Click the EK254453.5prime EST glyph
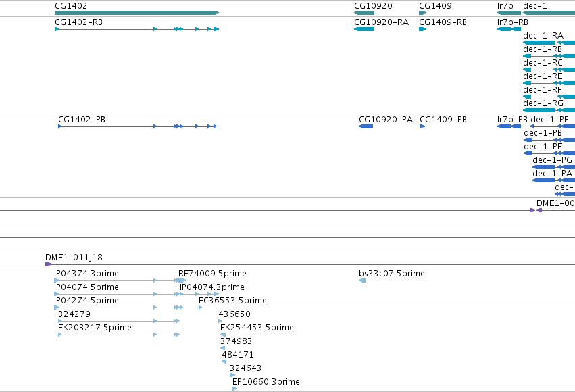 223,335
